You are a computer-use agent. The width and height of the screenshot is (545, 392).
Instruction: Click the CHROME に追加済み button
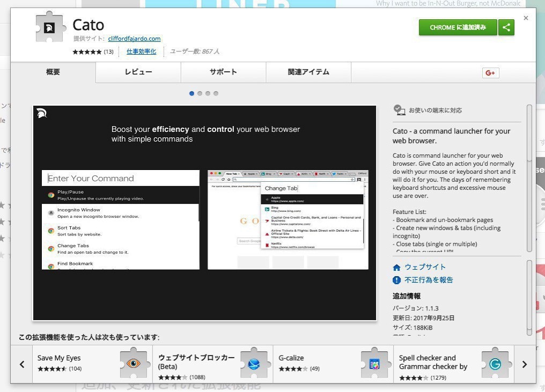coord(458,27)
